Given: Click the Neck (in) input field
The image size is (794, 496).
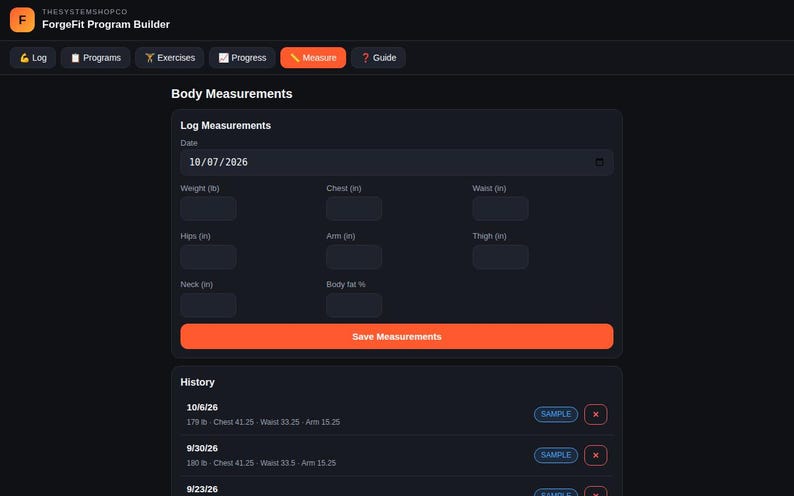Looking at the screenshot, I should 208,305.
